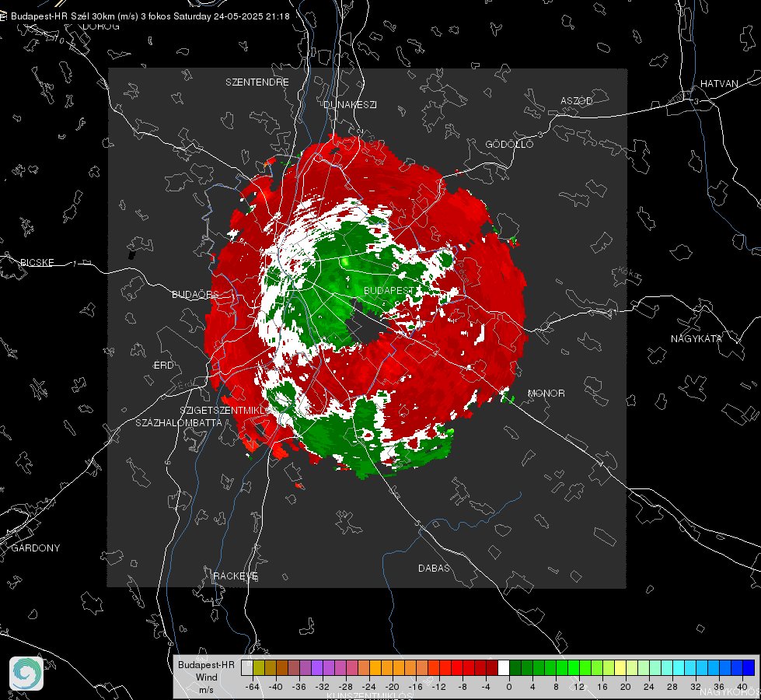The image size is (761, 700).
Task: Click the SZENTENDRE city label
Action: coord(257,82)
